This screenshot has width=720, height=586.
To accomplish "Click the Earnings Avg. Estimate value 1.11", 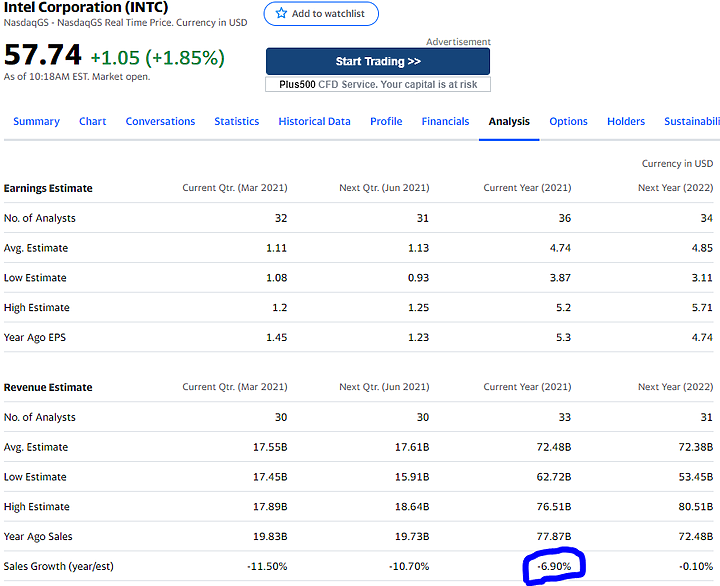I will pyautogui.click(x=276, y=248).
